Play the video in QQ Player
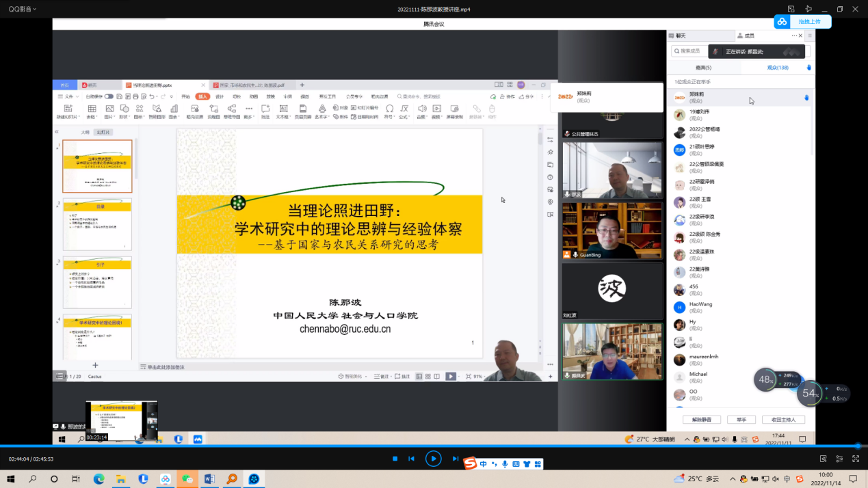 (433, 459)
